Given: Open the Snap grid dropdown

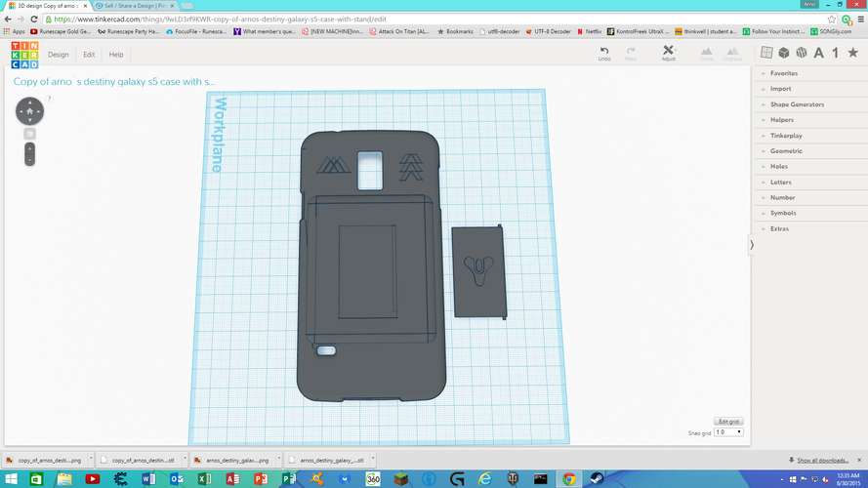Looking at the screenshot, I should 728,432.
